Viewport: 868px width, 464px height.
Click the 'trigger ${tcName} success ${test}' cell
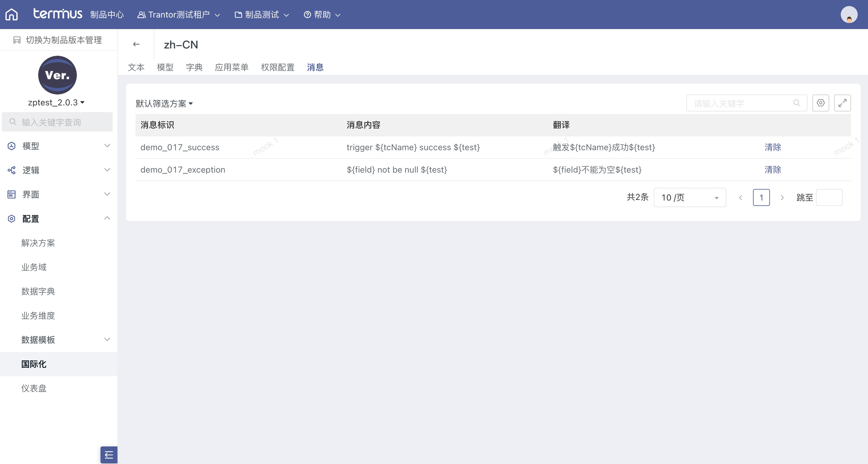tap(413, 147)
